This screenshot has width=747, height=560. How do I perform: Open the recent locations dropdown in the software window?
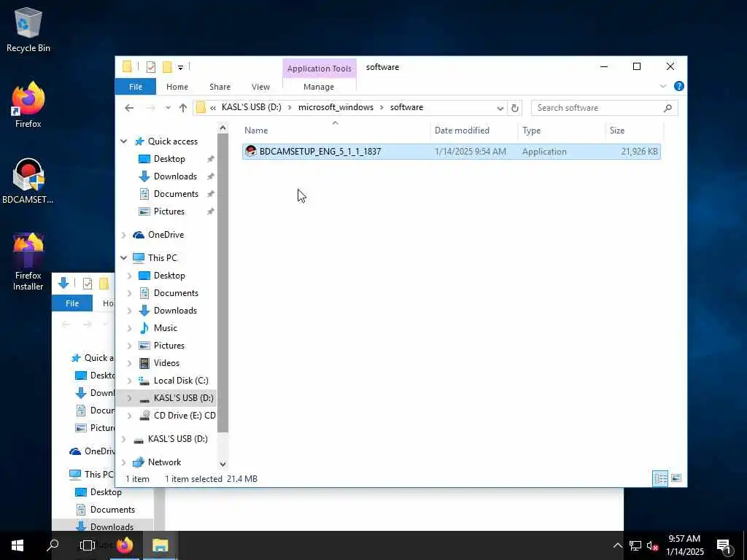[x=168, y=108]
